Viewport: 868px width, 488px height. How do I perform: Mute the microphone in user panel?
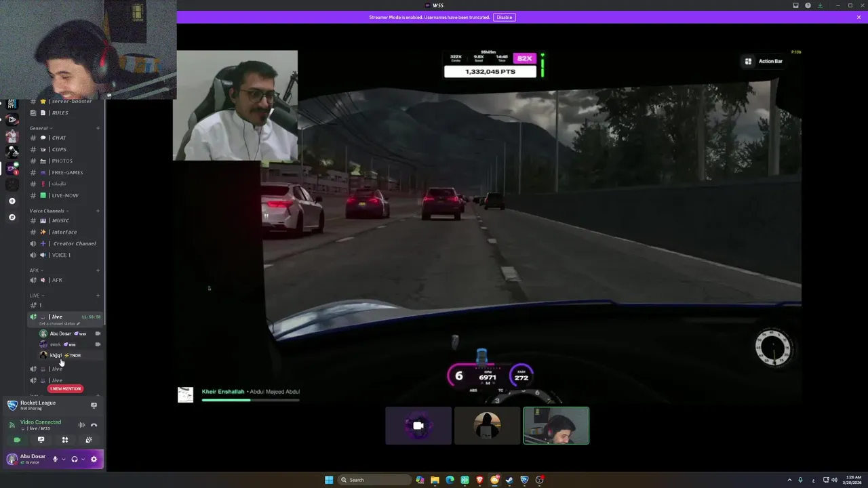[56, 459]
